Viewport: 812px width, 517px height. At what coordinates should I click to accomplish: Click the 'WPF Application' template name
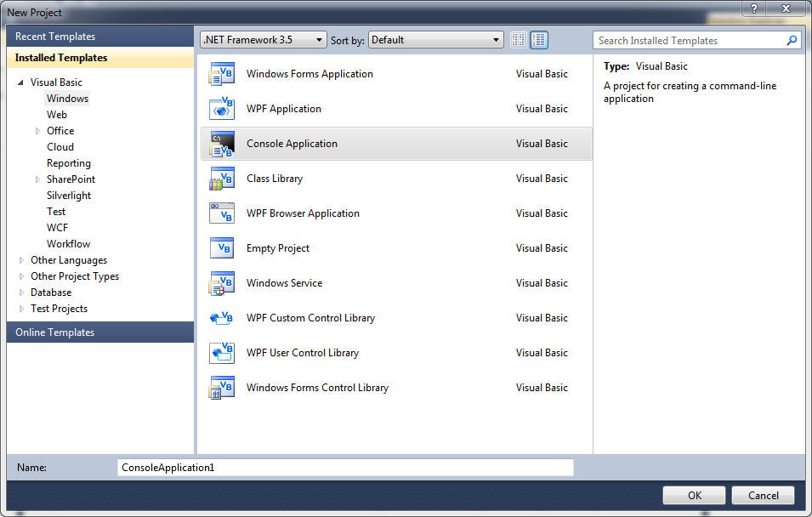284,109
